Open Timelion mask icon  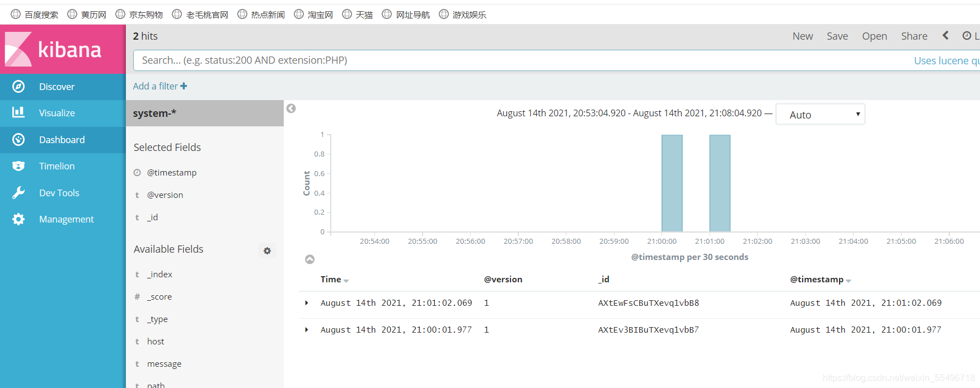click(x=18, y=166)
